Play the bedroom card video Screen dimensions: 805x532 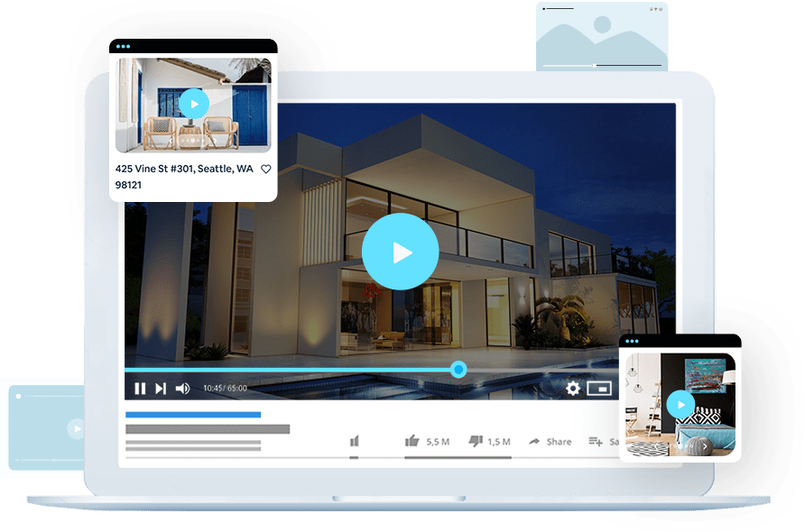(x=680, y=405)
